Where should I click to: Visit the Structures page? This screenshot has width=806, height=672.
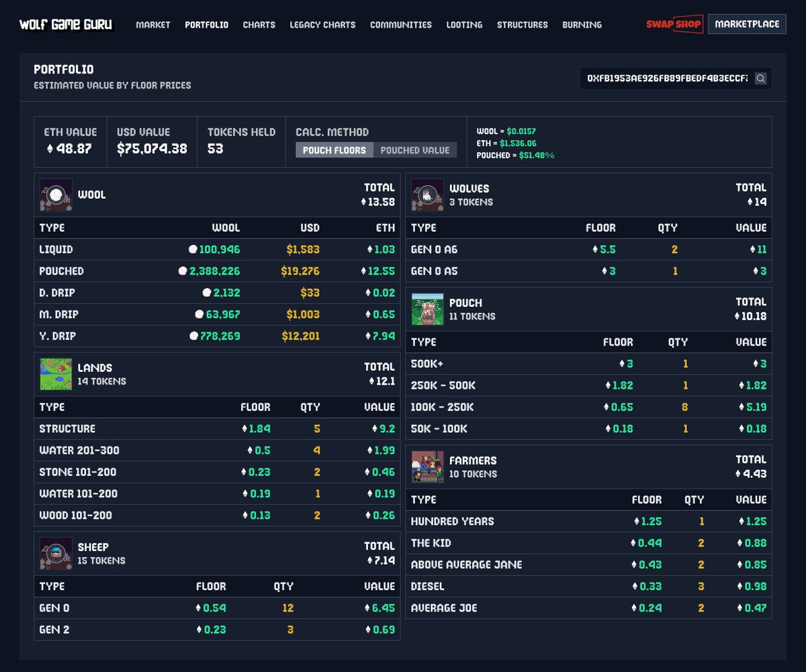[x=523, y=25]
